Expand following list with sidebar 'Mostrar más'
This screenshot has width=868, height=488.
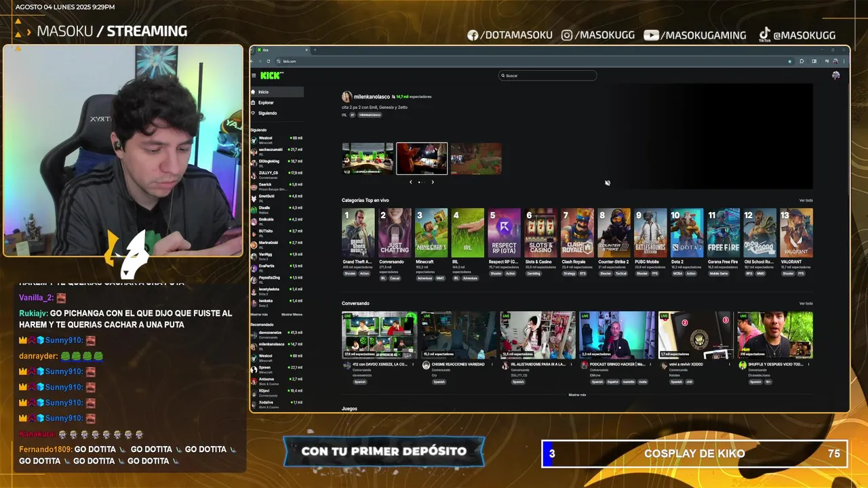coord(259,314)
